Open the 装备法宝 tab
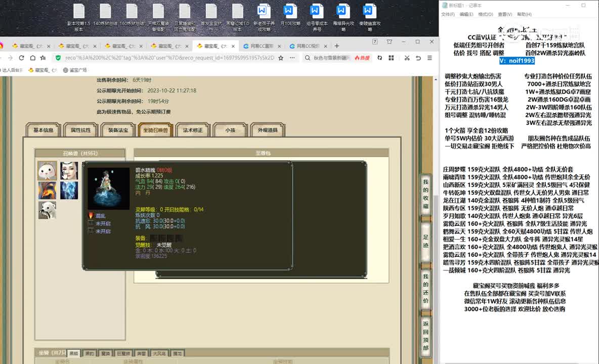Viewport: 599px width, 364px height. (x=118, y=130)
